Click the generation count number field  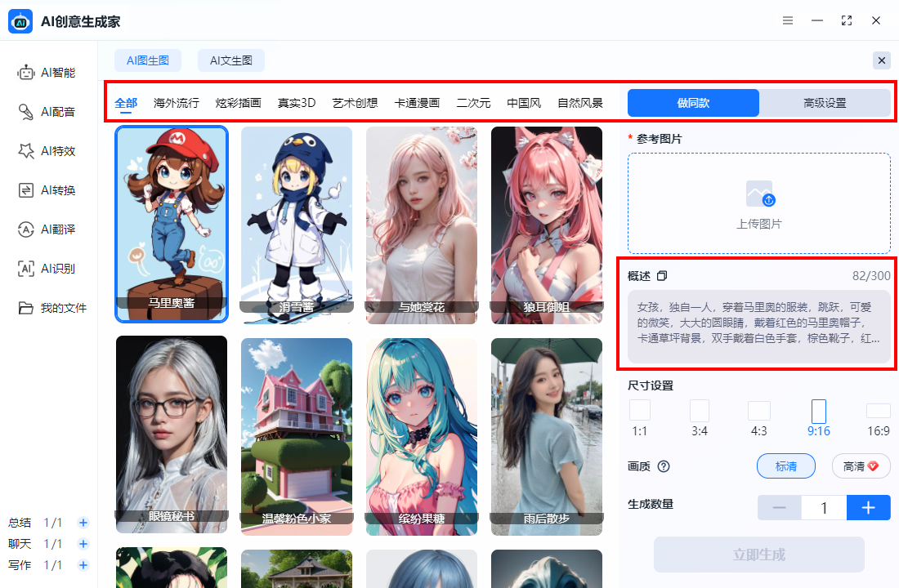824,508
